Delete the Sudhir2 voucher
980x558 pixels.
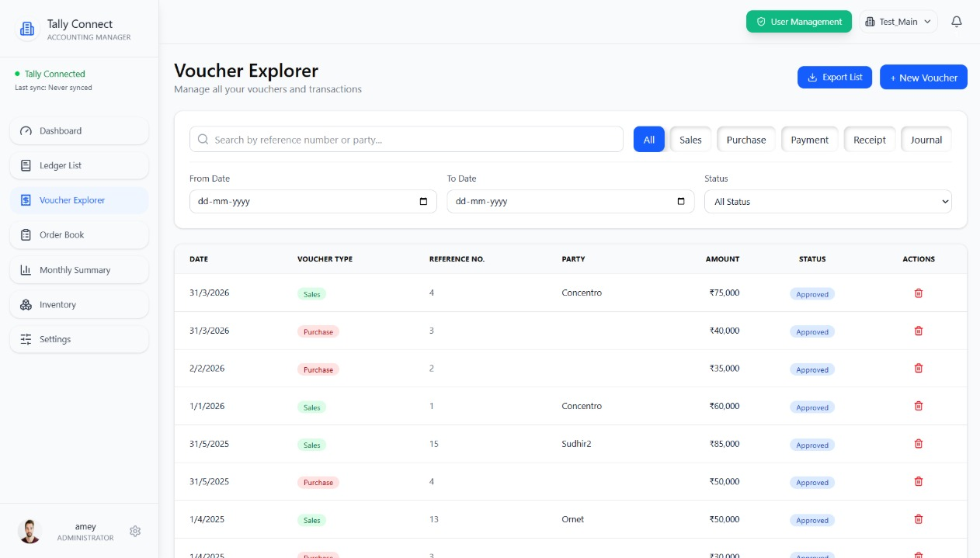[919, 444]
